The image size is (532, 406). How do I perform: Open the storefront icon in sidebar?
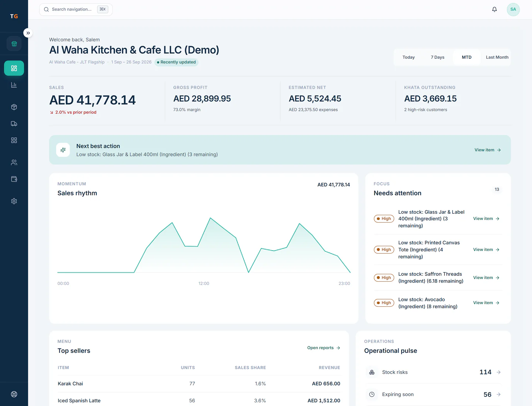pos(14,44)
